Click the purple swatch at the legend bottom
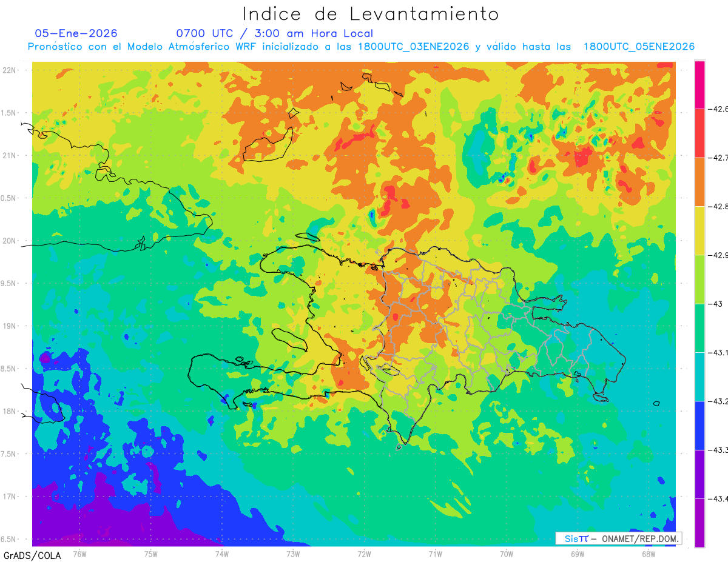Image resolution: width=728 pixels, height=562 pixels. pos(699,523)
